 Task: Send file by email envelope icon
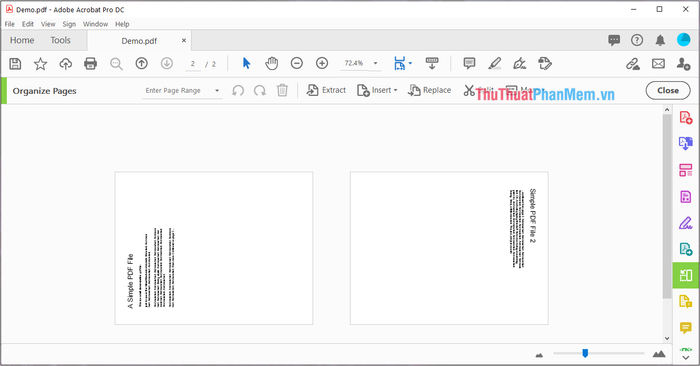coord(658,64)
